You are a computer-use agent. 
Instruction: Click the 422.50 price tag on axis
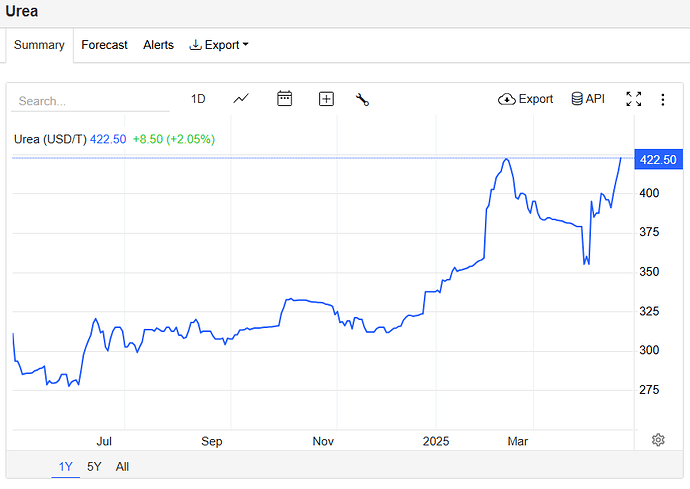658,160
